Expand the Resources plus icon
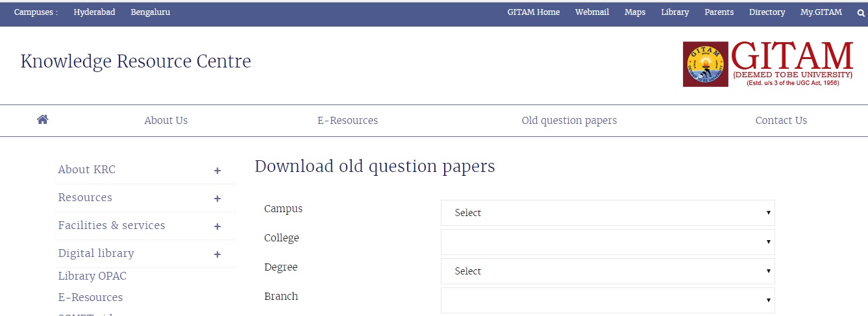 point(217,199)
